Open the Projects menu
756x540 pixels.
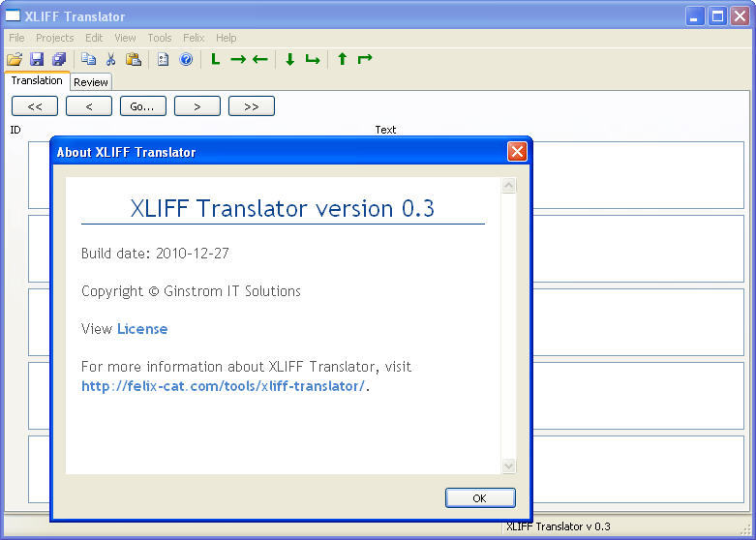[55, 38]
